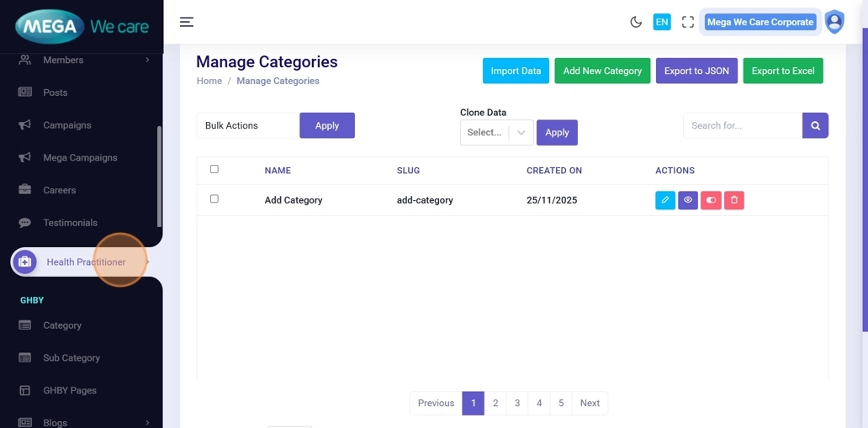View Add Category with eye icon
This screenshot has width=868, height=428.
tap(687, 200)
